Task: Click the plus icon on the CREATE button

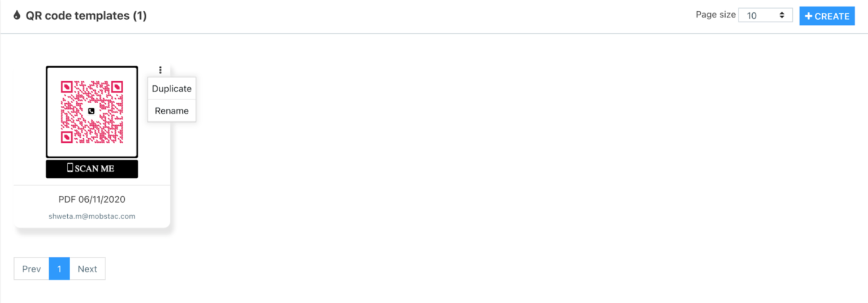Action: tap(809, 16)
